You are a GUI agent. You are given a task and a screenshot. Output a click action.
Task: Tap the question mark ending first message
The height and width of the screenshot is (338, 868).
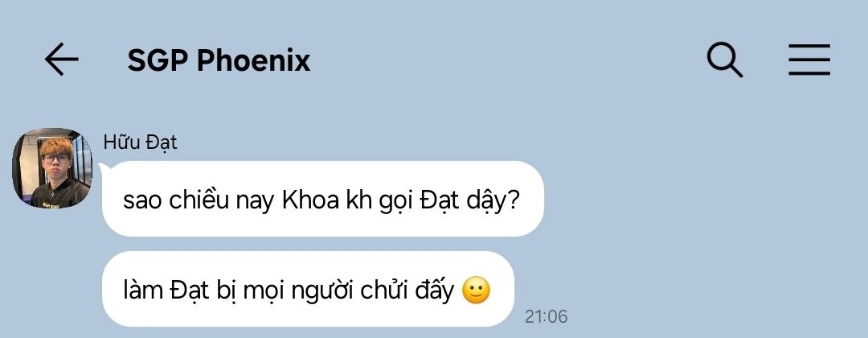coord(513,200)
